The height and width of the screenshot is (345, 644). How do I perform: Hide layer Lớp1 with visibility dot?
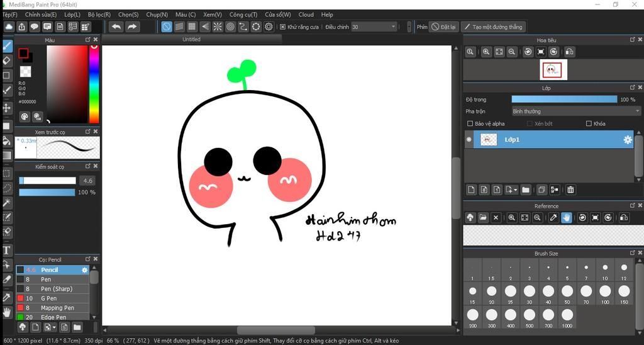pos(469,140)
